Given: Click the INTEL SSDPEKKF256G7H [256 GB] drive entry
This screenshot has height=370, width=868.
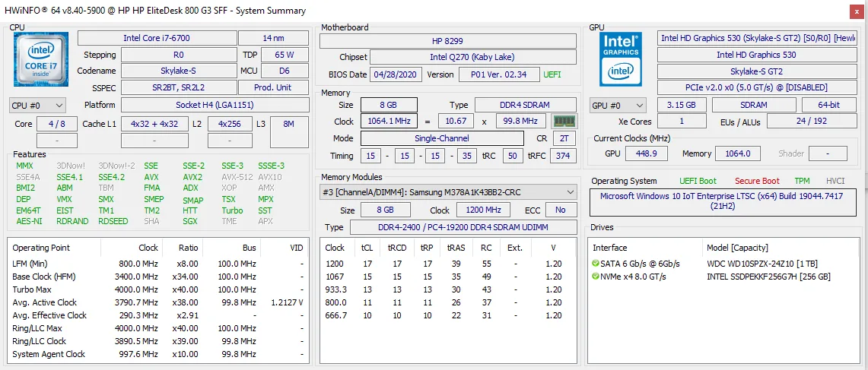Looking at the screenshot, I should point(768,277).
